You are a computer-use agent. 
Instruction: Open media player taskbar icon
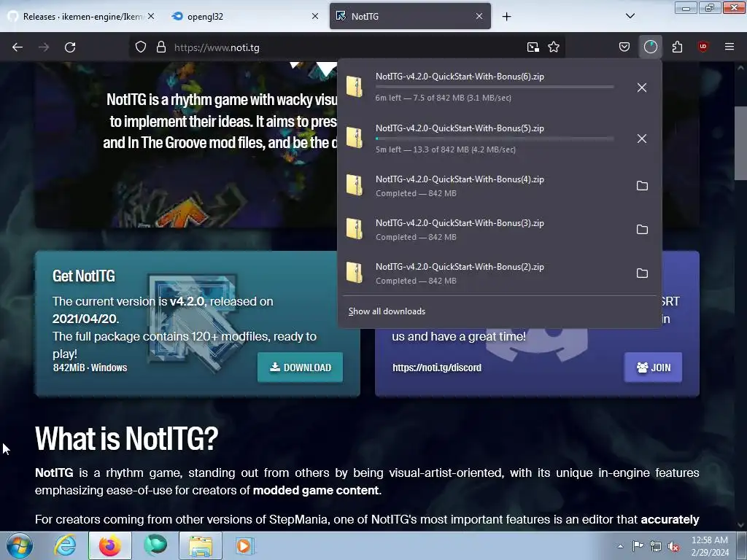click(x=244, y=545)
